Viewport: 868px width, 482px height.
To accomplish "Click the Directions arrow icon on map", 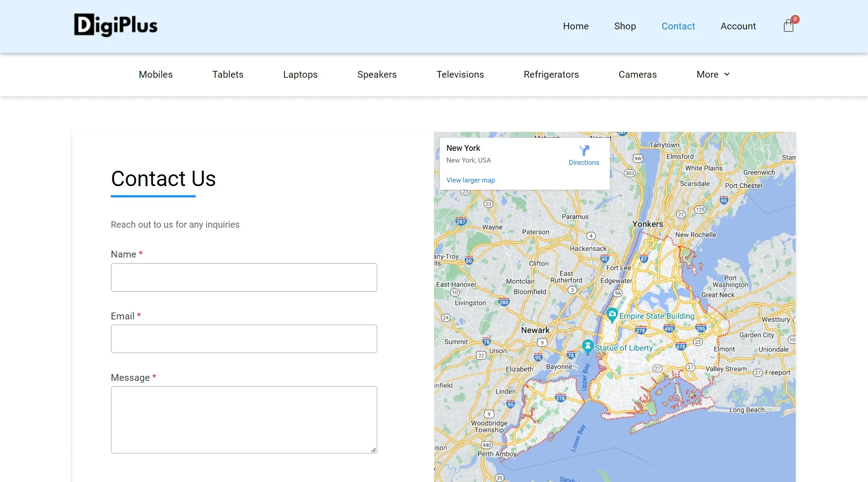I will (584, 150).
